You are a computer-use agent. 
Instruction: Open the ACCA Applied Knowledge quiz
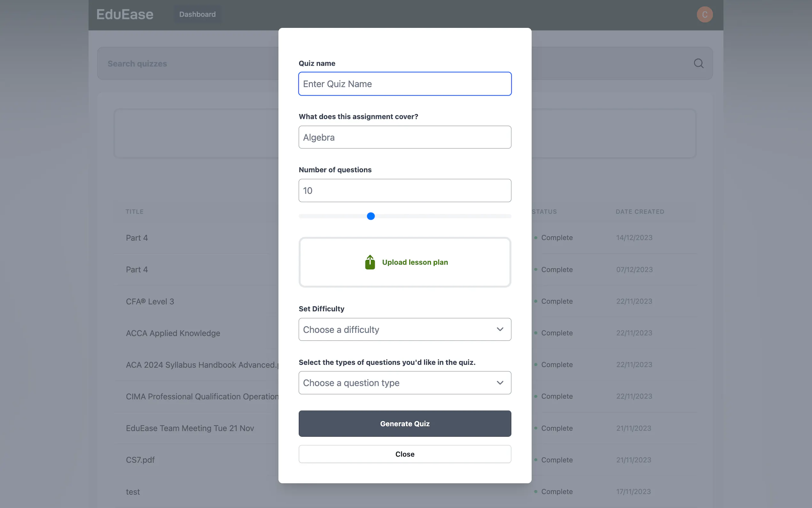point(173,333)
